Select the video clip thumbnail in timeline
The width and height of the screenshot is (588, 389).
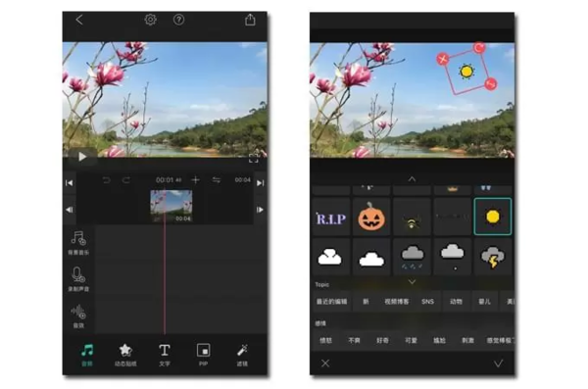171,206
